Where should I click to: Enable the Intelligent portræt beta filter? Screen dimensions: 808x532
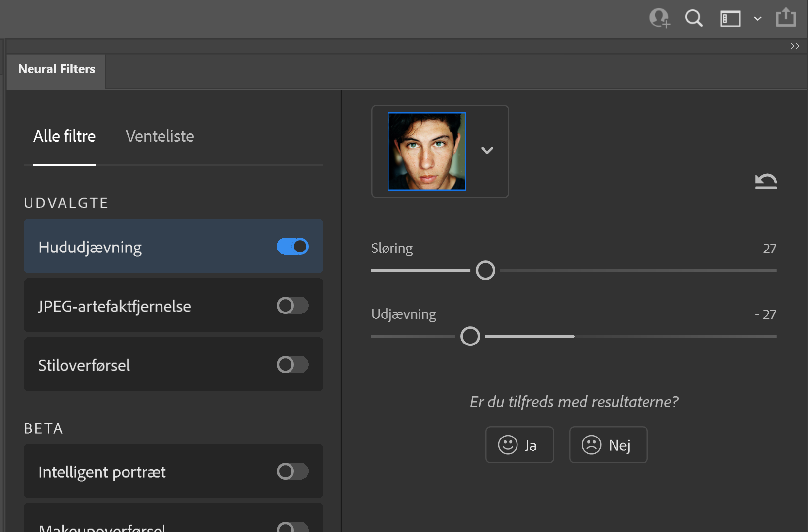coord(292,471)
